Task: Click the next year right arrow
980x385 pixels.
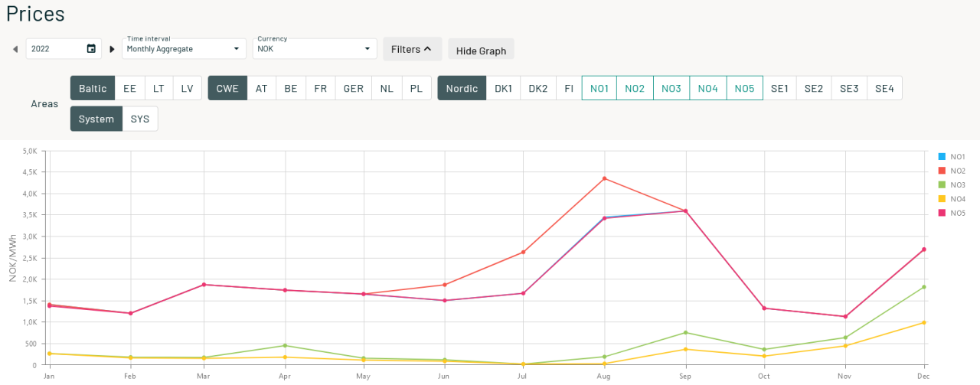Action: click(112, 49)
